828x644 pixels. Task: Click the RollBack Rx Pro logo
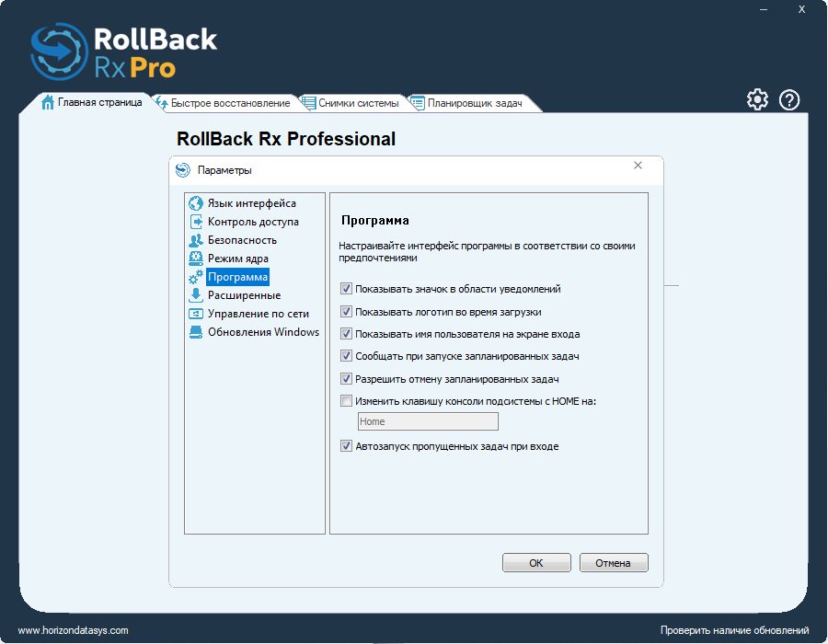pyautogui.click(x=124, y=52)
